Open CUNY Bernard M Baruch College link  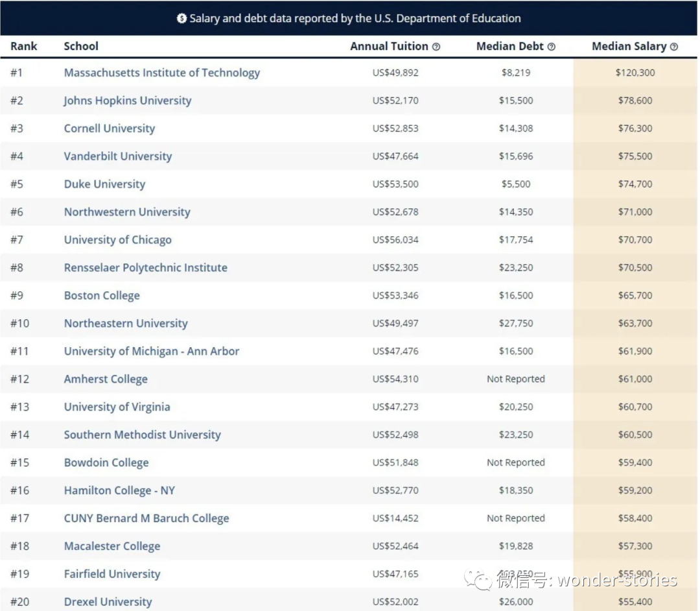tap(146, 518)
